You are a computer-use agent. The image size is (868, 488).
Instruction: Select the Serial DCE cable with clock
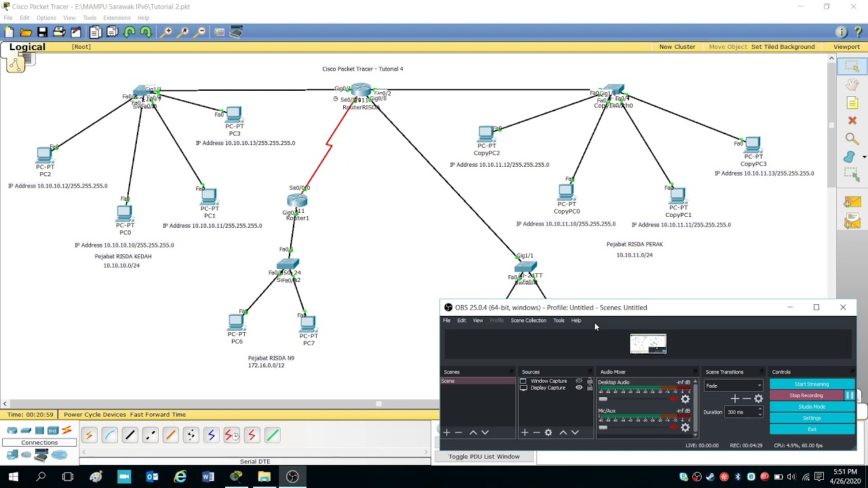click(x=231, y=435)
